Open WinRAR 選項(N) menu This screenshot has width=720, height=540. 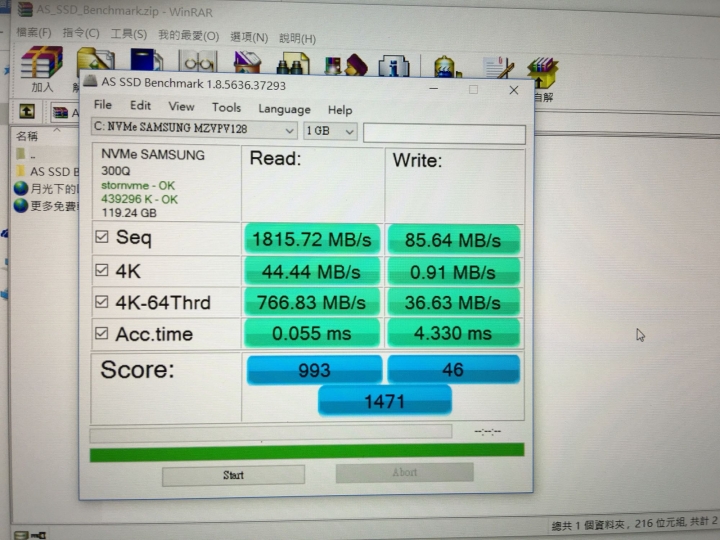(x=249, y=37)
